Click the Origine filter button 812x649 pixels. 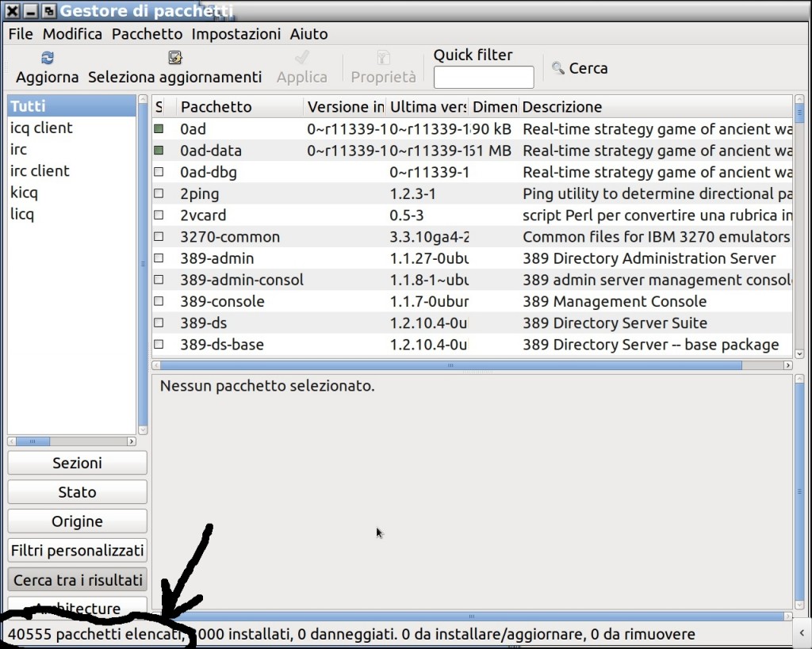coord(77,521)
